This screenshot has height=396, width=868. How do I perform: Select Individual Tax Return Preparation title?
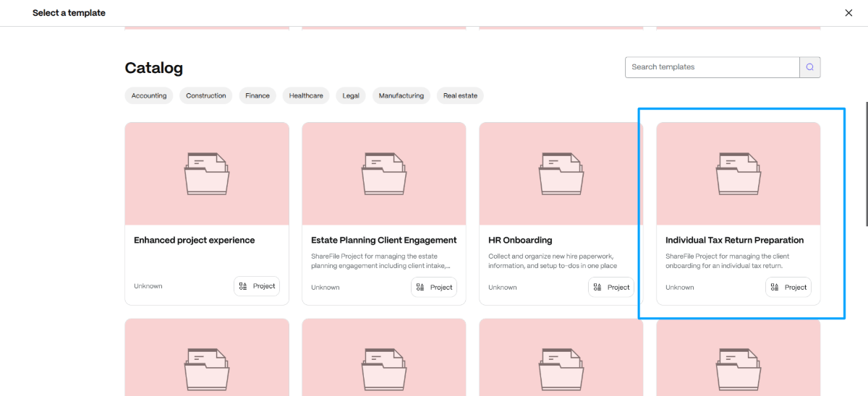pos(735,240)
